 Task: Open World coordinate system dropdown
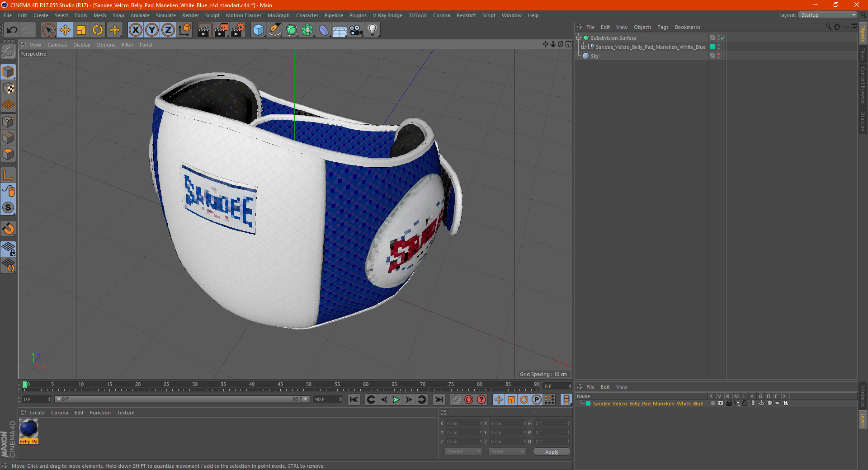coord(463,451)
